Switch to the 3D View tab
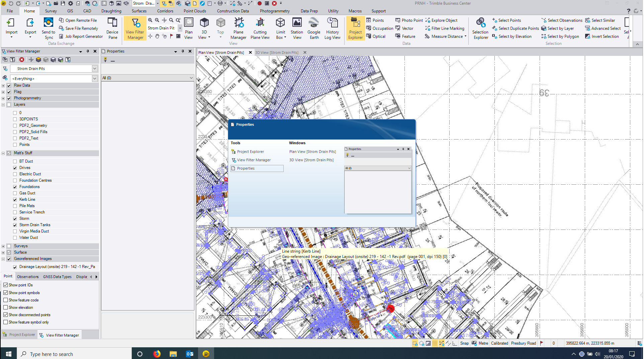644x359 pixels. 276,53
